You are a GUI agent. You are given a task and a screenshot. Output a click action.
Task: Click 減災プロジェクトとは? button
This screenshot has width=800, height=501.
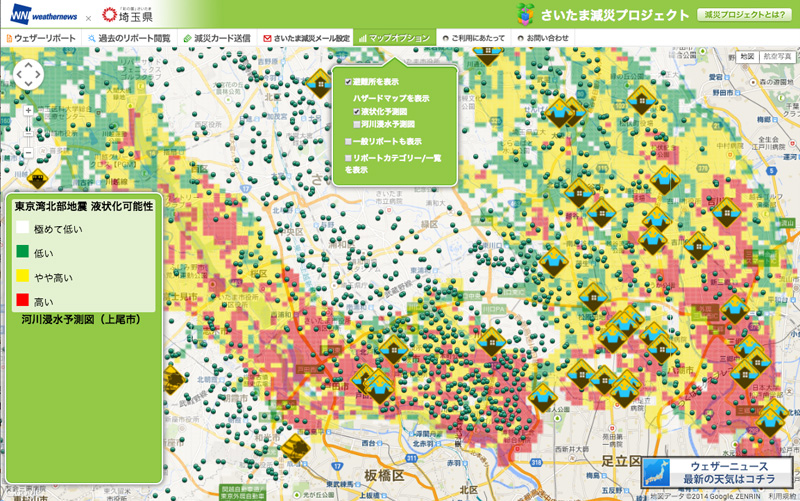(745, 14)
